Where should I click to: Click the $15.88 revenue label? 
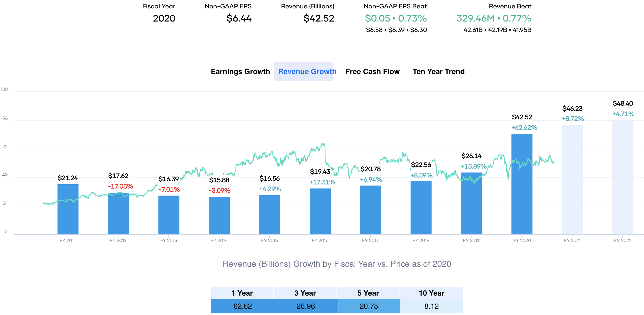219,180
